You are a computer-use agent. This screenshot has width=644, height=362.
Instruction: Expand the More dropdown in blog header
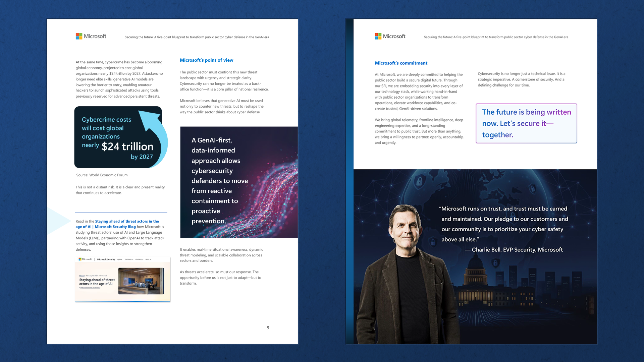click(x=148, y=259)
